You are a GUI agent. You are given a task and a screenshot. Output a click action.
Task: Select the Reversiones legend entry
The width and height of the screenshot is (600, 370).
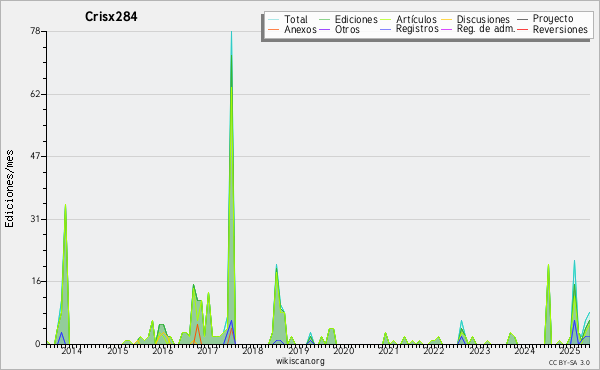pos(553,29)
